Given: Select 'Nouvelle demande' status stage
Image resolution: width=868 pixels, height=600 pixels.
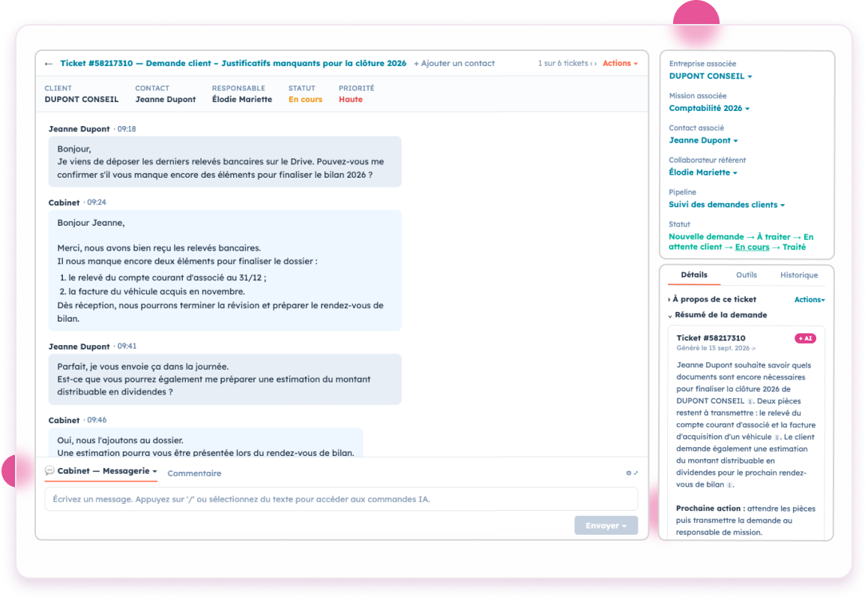Looking at the screenshot, I should coord(706,237).
